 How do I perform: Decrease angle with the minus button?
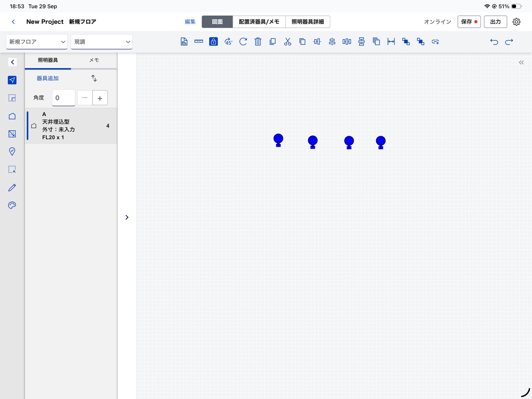pos(85,98)
